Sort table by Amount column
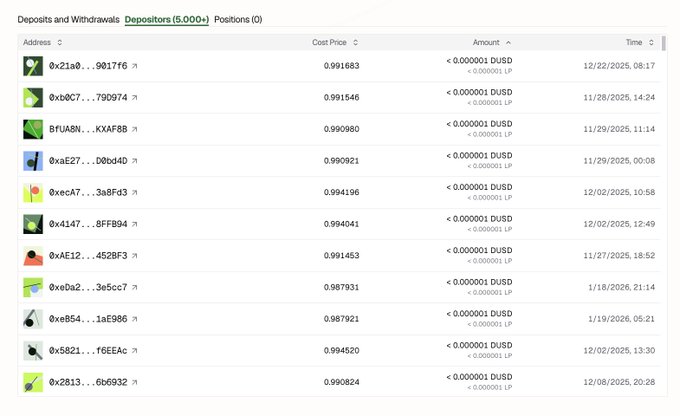680x416 pixels. tap(492, 43)
